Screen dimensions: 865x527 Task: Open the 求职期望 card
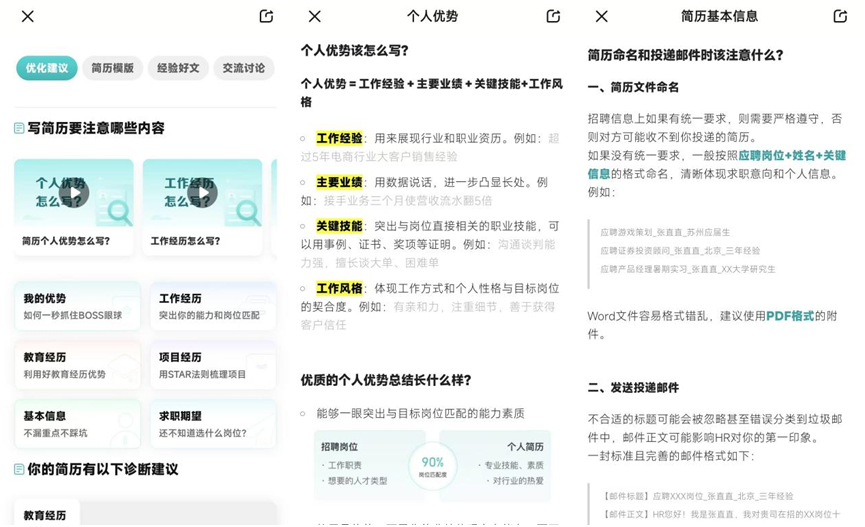pos(213,424)
